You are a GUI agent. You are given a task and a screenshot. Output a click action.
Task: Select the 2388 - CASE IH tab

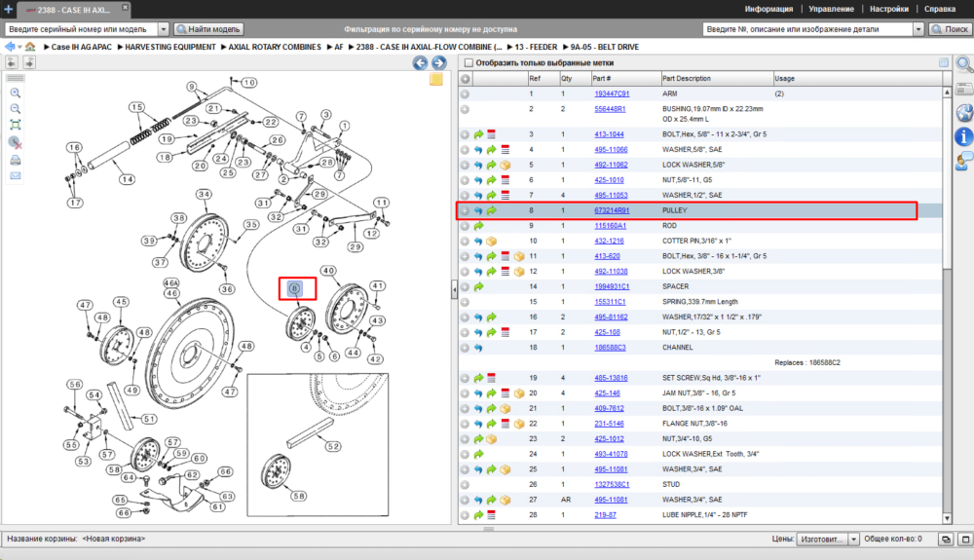coord(73,10)
